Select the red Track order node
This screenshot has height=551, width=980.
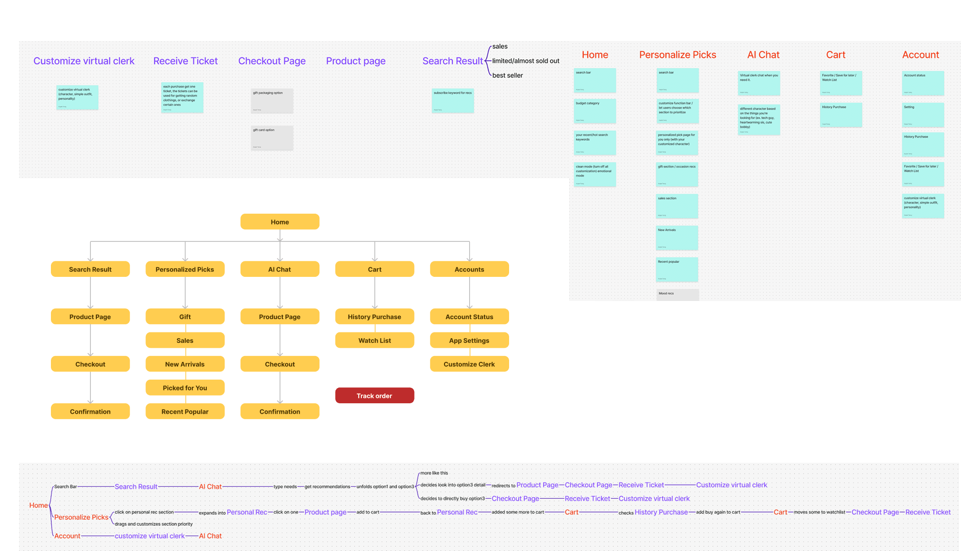coord(374,396)
